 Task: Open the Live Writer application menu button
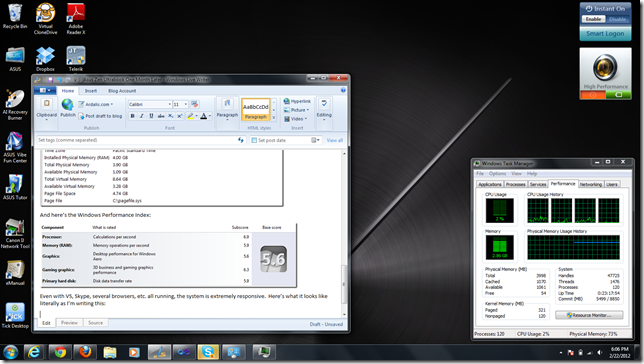coord(45,90)
